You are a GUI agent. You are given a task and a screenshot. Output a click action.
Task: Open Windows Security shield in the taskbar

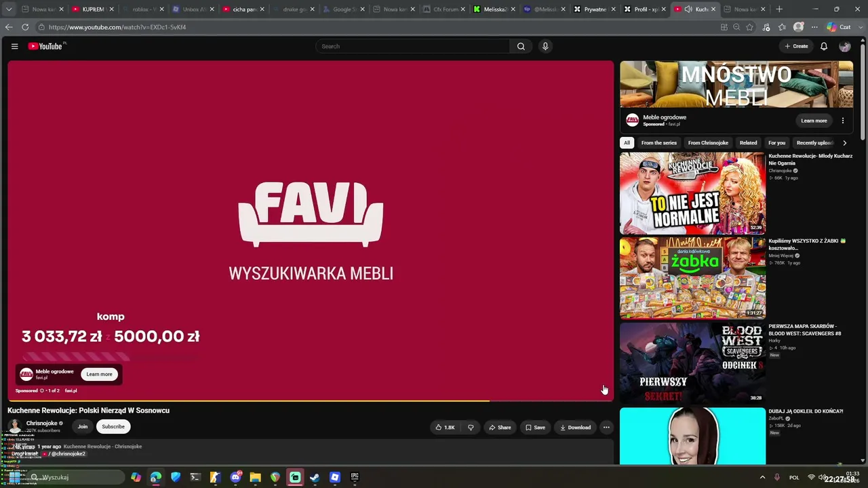pos(176,477)
